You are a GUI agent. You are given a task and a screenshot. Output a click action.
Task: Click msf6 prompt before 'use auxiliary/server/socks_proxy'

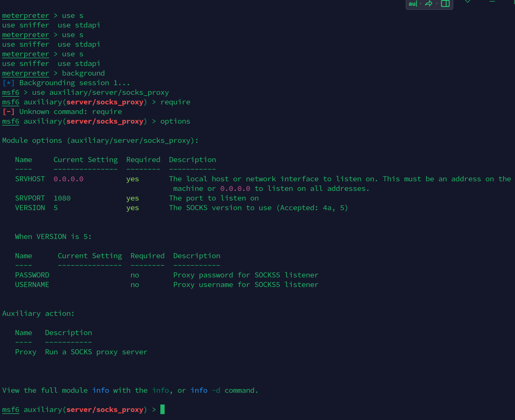click(11, 92)
